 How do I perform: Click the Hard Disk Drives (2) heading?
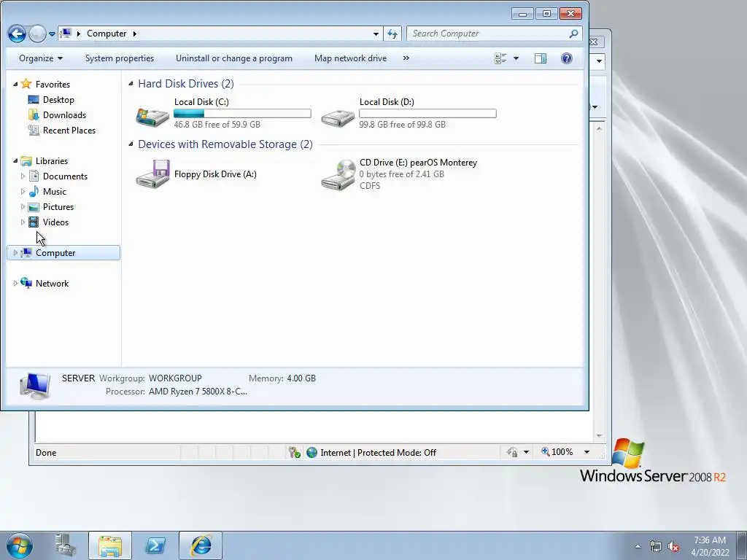pos(186,84)
